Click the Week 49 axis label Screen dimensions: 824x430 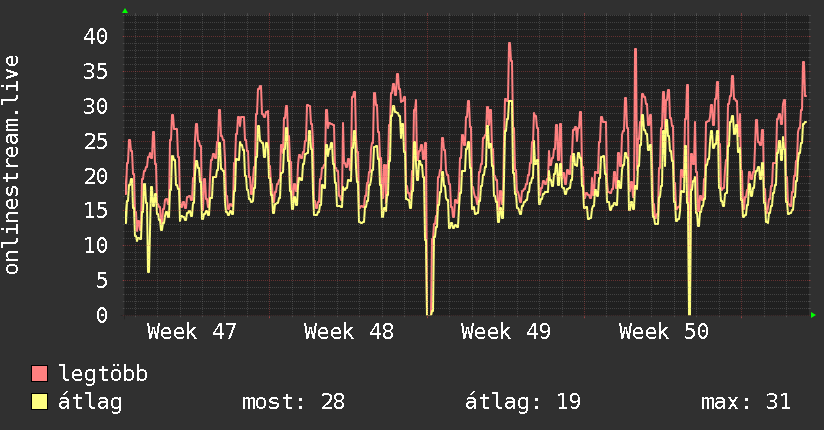click(x=506, y=332)
